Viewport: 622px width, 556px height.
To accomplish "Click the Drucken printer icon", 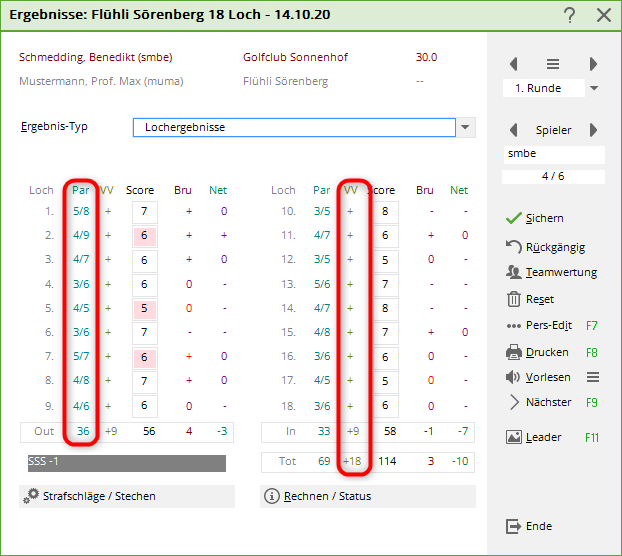I will [514, 352].
